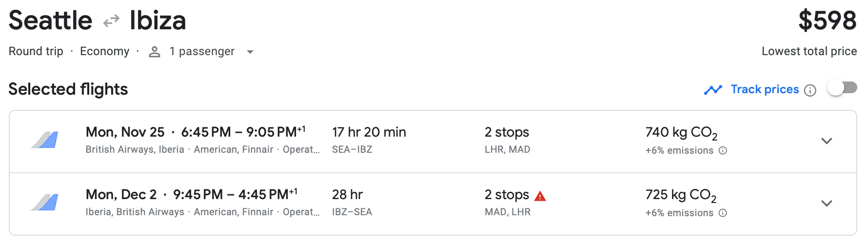Click the 28 hr duration on return flight
Viewport: 868px width, 244px height.
tap(347, 195)
